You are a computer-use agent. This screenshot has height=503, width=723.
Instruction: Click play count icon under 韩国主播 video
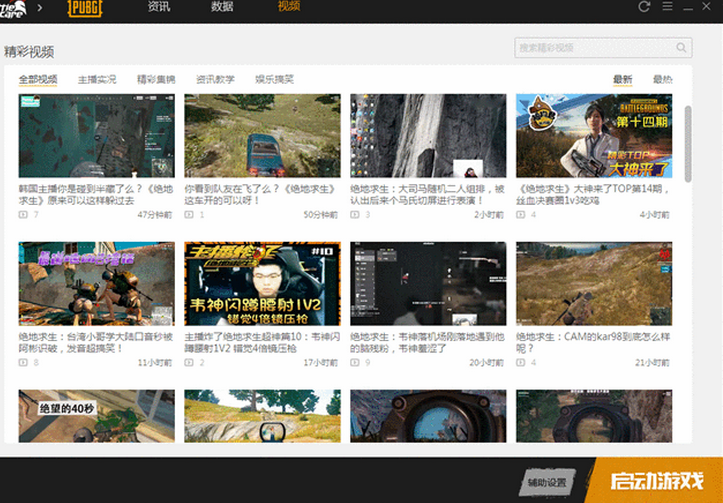point(23,214)
